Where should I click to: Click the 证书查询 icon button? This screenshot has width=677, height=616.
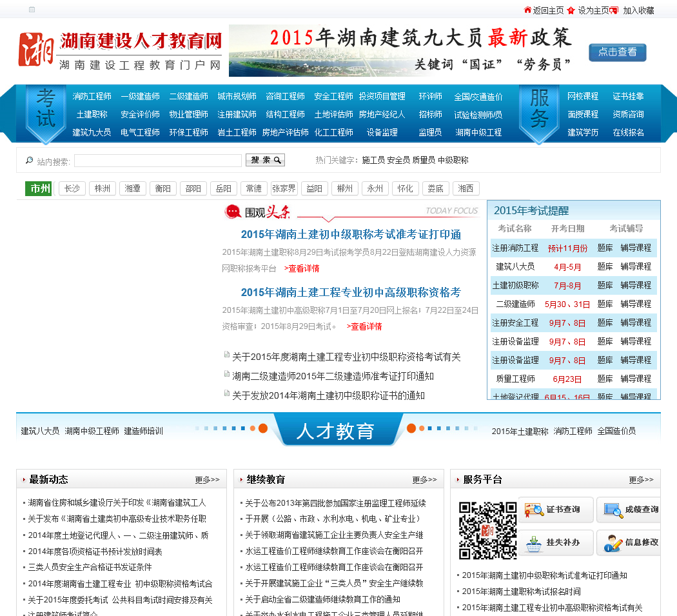tap(556, 510)
